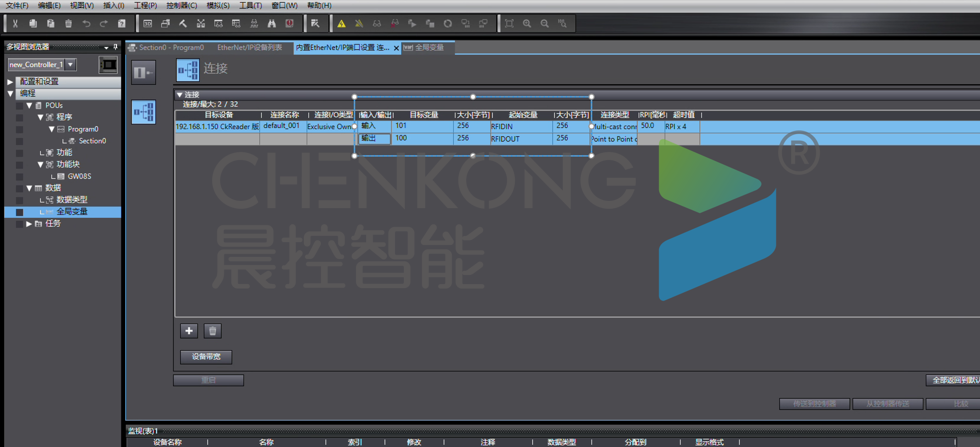This screenshot has height=447, width=980.
Task: Click the plus add connection button
Action: click(189, 331)
